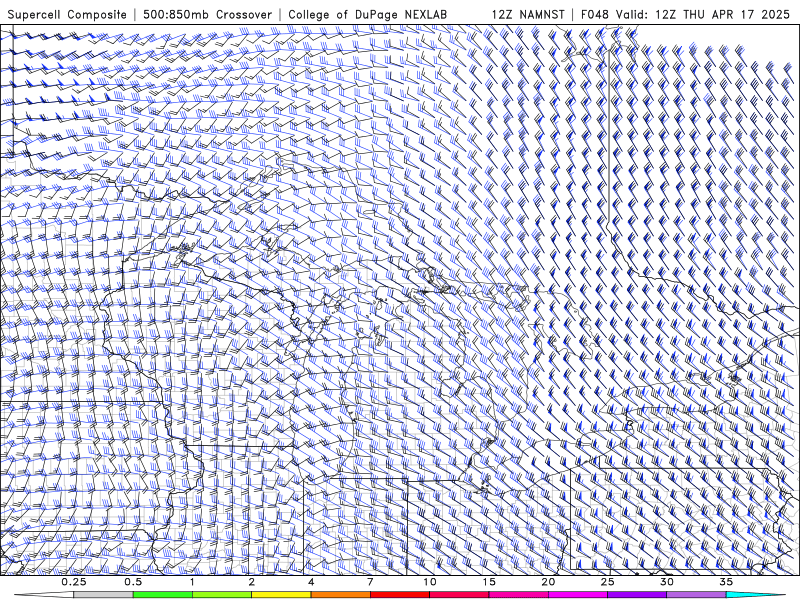Click the "1" legend value

pyautogui.click(x=192, y=582)
